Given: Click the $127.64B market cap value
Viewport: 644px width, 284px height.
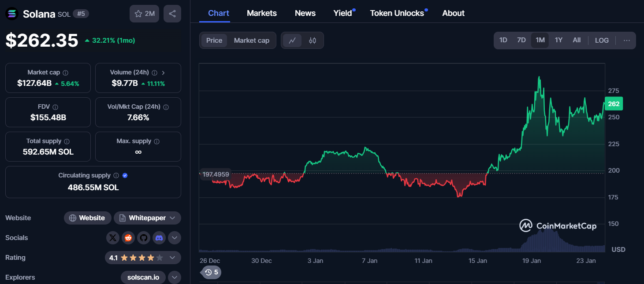Looking at the screenshot, I should coord(34,83).
